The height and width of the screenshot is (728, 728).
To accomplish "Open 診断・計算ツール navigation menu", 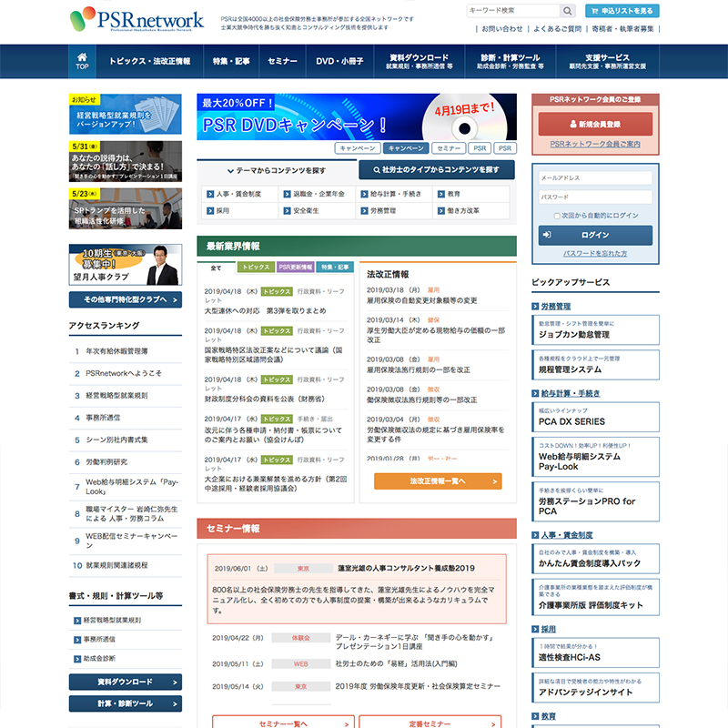I will click(511, 61).
